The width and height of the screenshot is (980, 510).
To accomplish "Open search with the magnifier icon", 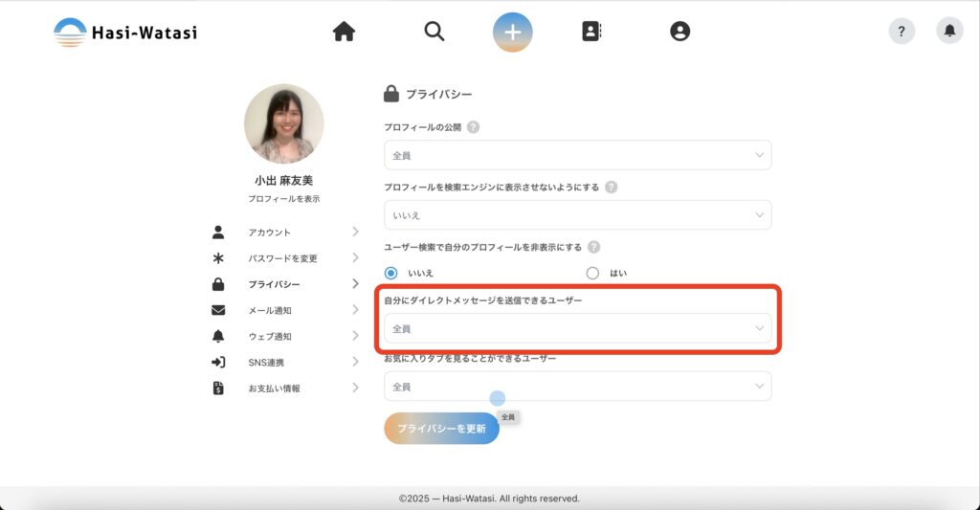I will click(434, 32).
